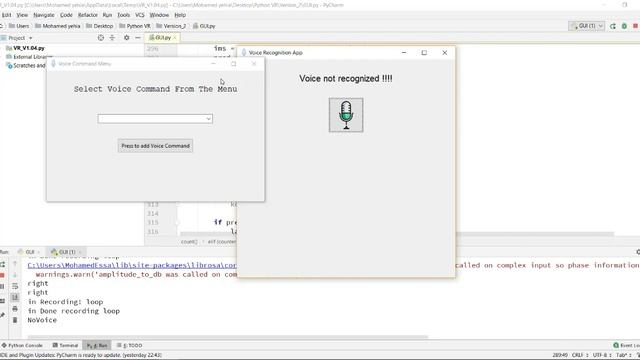Click the GUI.py breadcrumb file
The image size is (640, 360).
204,26
